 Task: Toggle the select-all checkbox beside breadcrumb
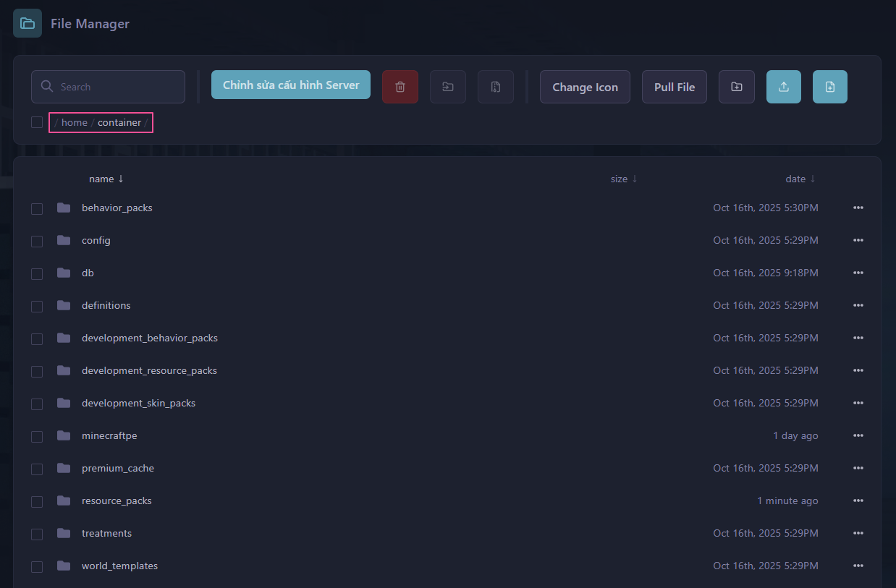click(x=37, y=122)
